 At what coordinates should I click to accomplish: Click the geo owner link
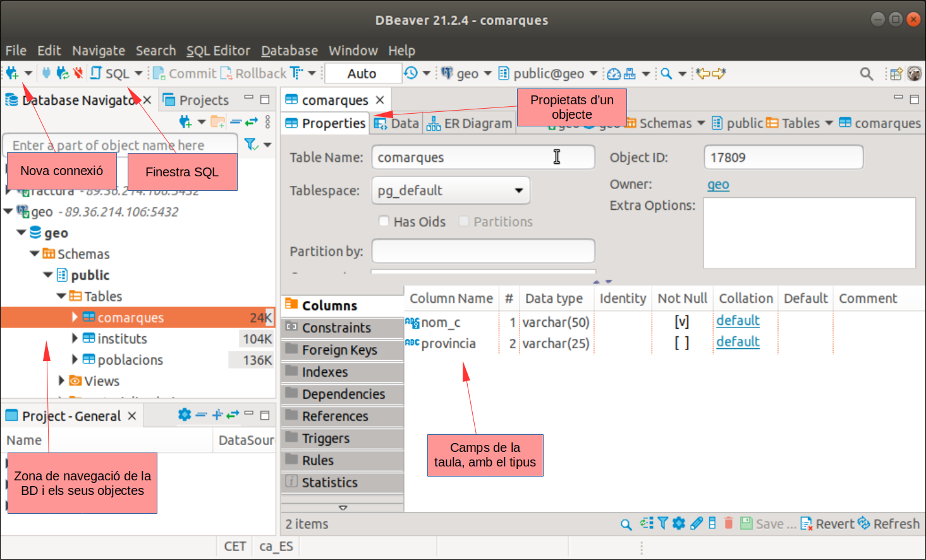click(718, 185)
